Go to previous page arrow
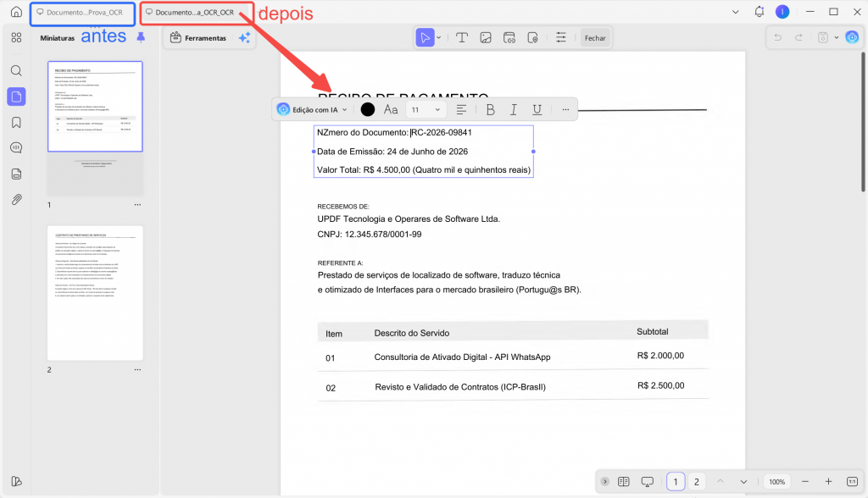 (721, 482)
